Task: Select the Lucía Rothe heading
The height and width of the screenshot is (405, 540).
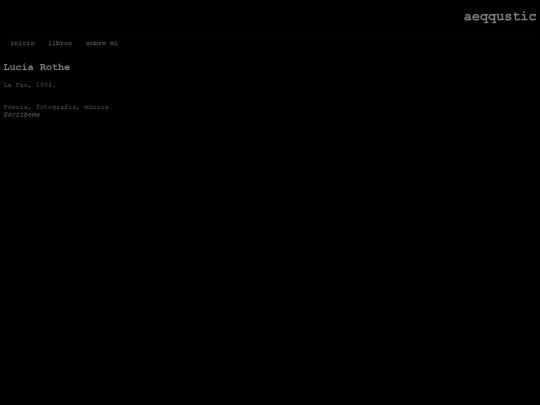Action: point(37,67)
